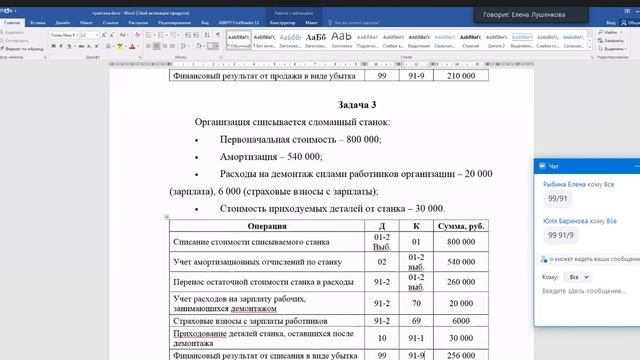Switch to the Дизайн tab
The image size is (640, 360).
pyautogui.click(x=62, y=22)
